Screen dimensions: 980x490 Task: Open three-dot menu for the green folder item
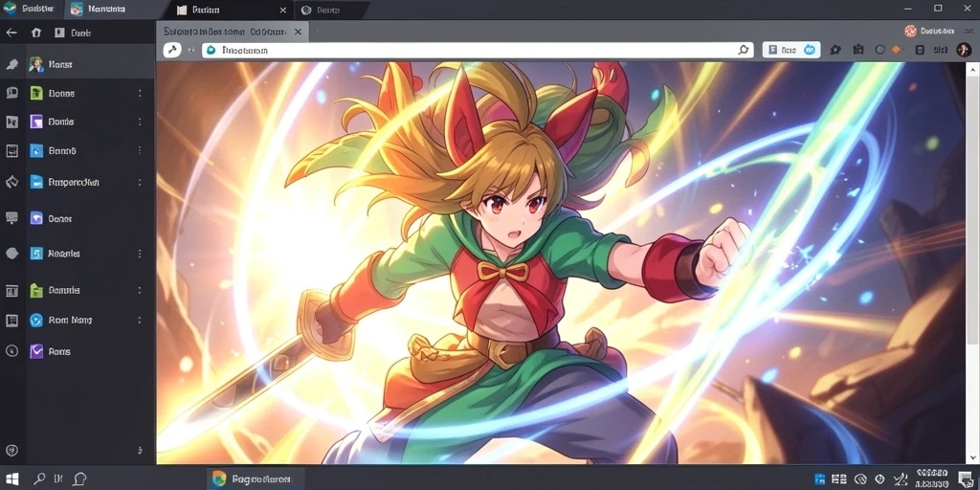(x=140, y=290)
